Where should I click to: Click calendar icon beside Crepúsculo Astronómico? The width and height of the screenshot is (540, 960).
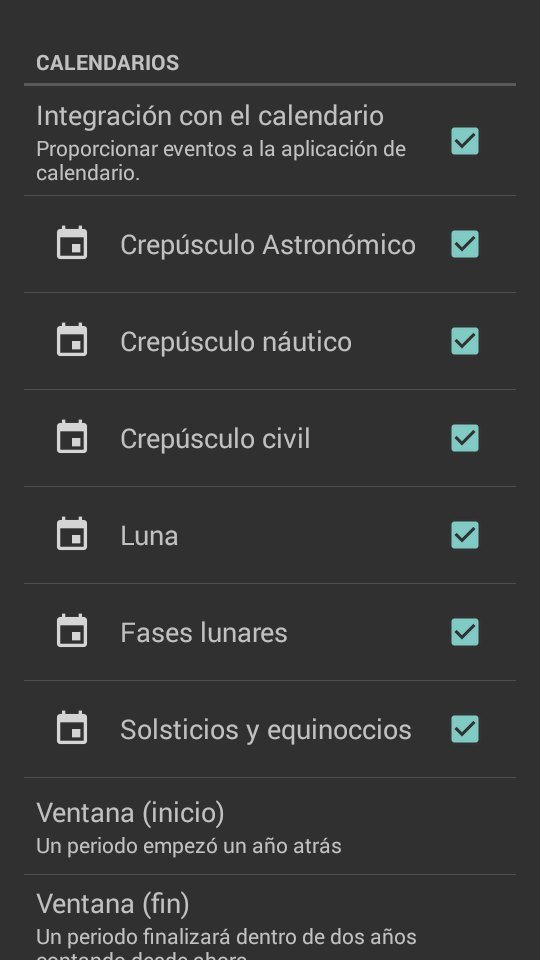click(x=72, y=243)
